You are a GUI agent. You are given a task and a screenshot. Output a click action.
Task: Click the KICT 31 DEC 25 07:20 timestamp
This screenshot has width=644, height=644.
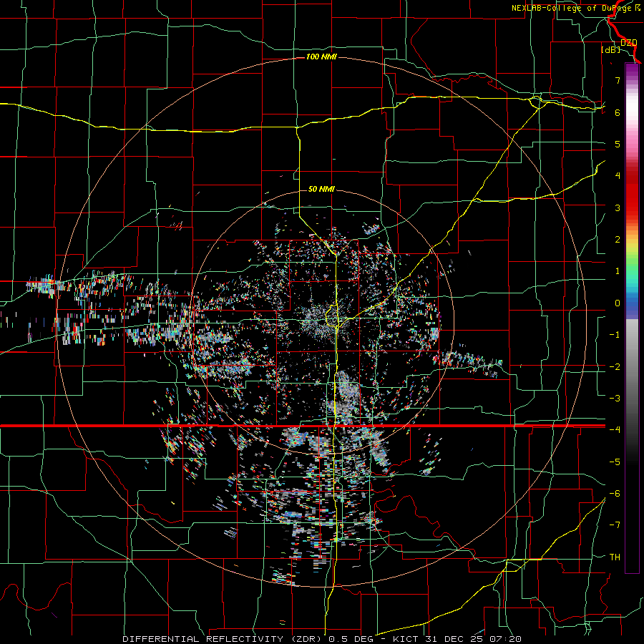coord(457,639)
